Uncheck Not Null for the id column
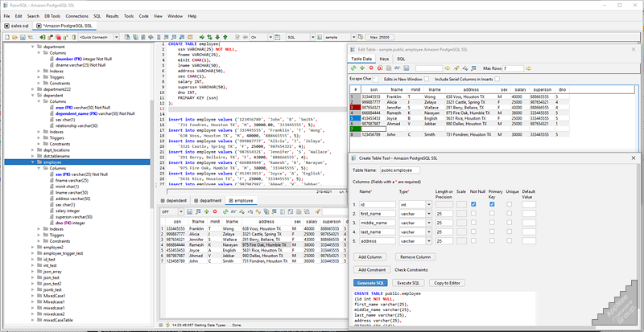The image size is (644, 332). 473,204
